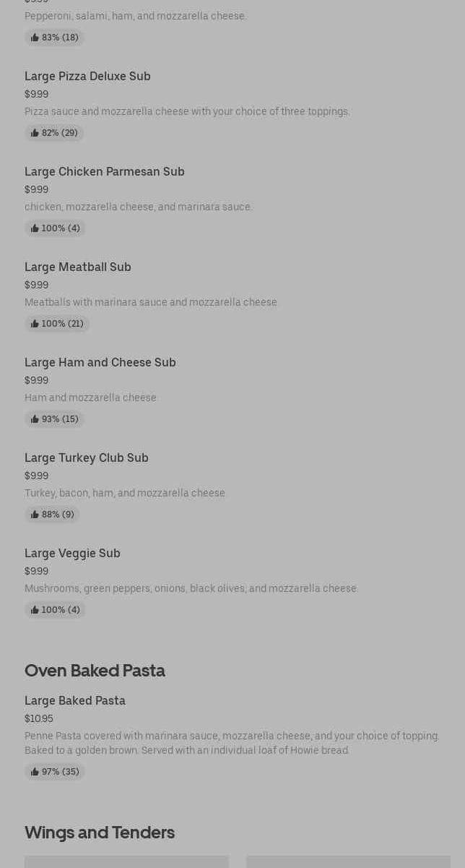Open the Large Pizza Deluxe Sub item
Image resolution: width=465 pixels, height=868 pixels.
tap(87, 76)
